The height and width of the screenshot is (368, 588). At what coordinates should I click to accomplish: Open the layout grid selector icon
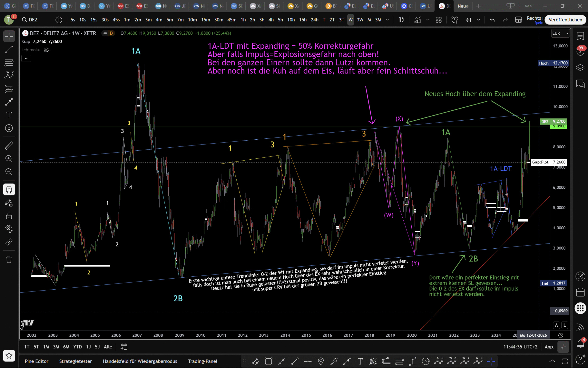coord(438,20)
